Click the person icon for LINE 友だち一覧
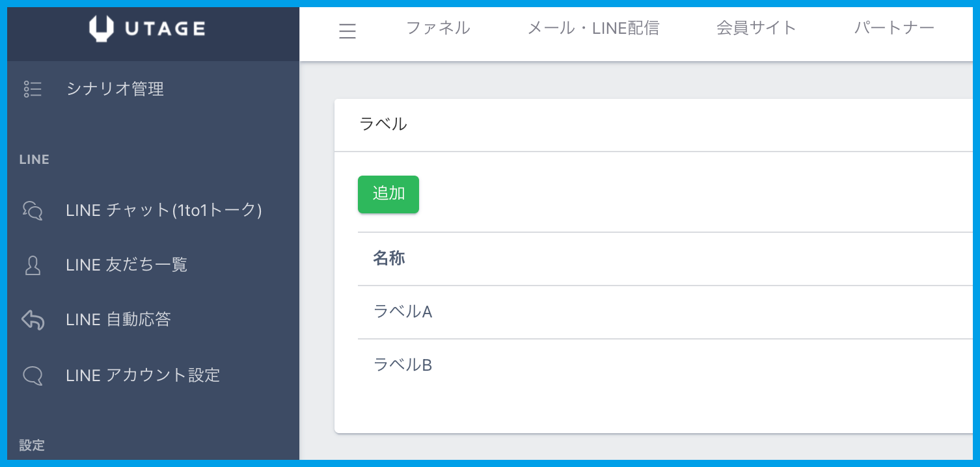980x467 pixels. coord(33,265)
